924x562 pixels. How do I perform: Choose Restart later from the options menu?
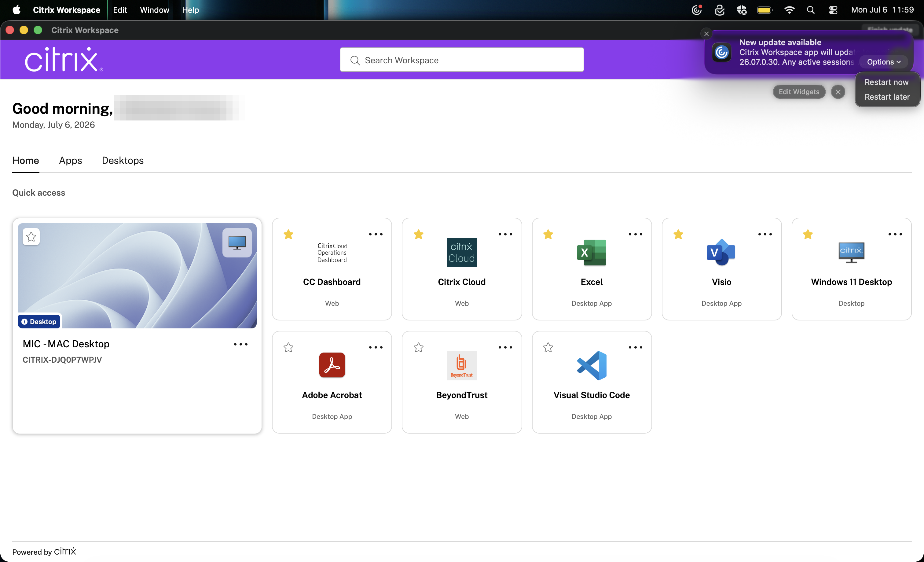(887, 97)
